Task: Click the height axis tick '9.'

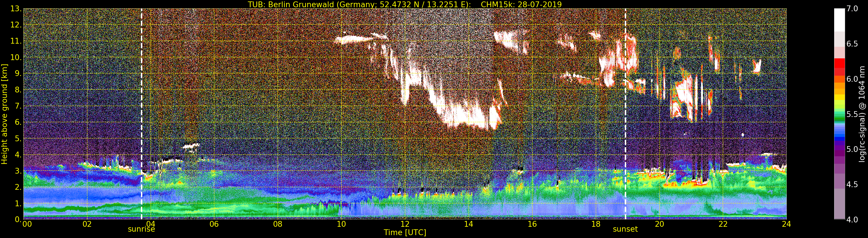Action: pos(18,73)
